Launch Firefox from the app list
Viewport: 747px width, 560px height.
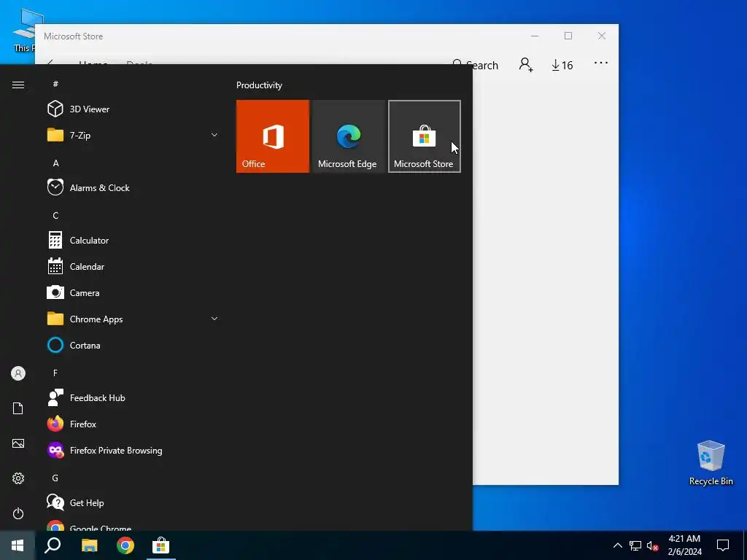coord(133,424)
